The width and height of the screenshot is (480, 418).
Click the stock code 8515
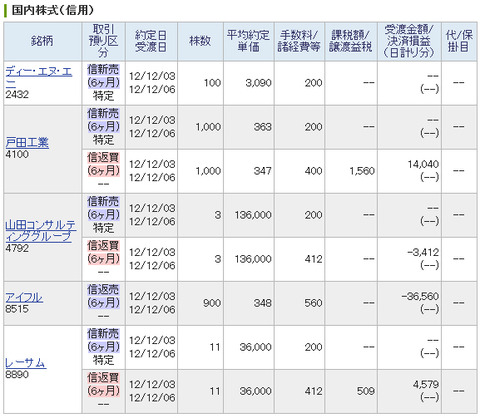coord(17,309)
